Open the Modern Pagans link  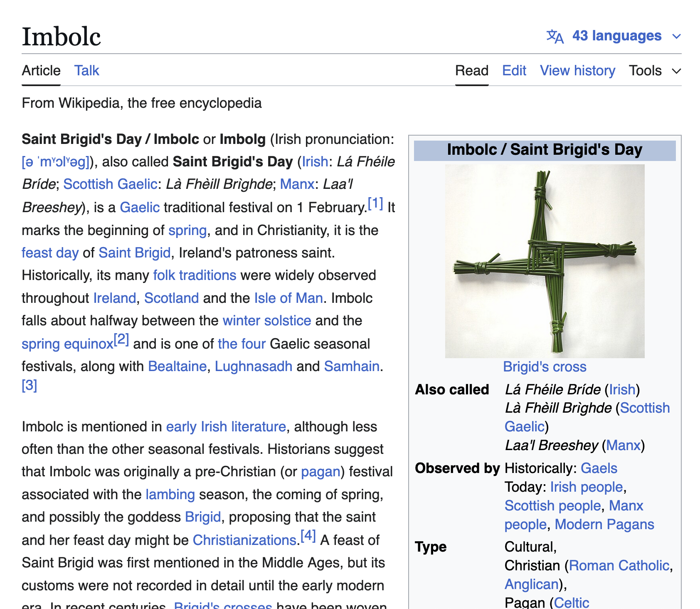[x=605, y=525]
